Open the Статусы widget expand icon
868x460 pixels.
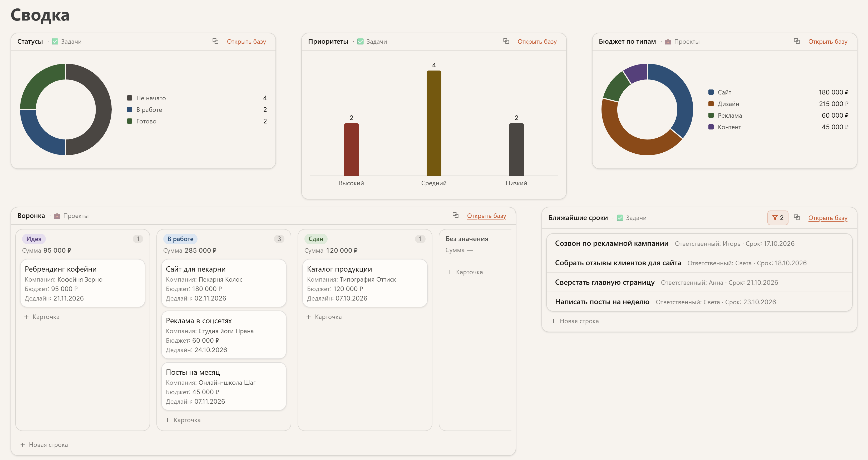coord(215,41)
